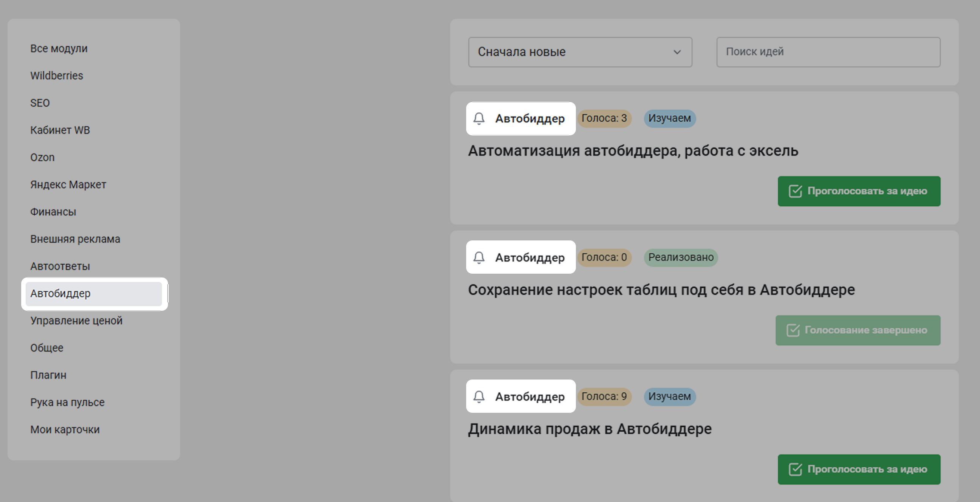Click bell icon on Автоматизация автобиддера card
Viewport: 980px width, 502px height.
[479, 119]
